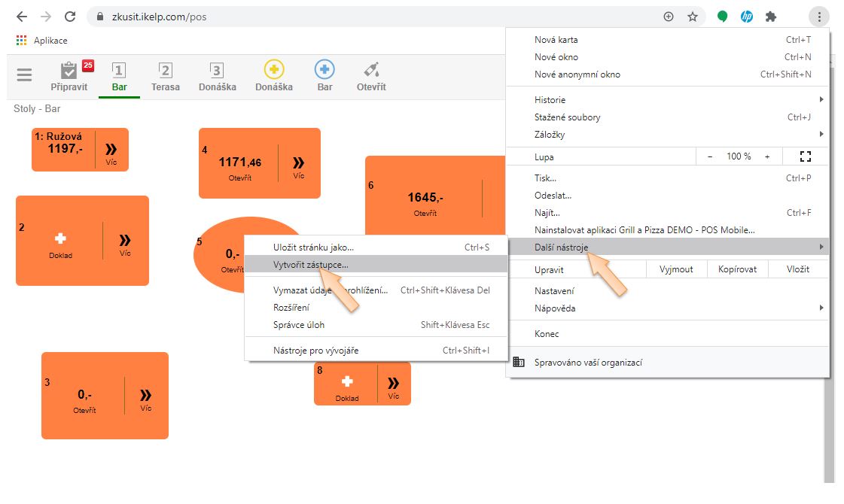844x504 pixels.
Task: Switch to the Donáška table tab
Action: [x=217, y=76]
